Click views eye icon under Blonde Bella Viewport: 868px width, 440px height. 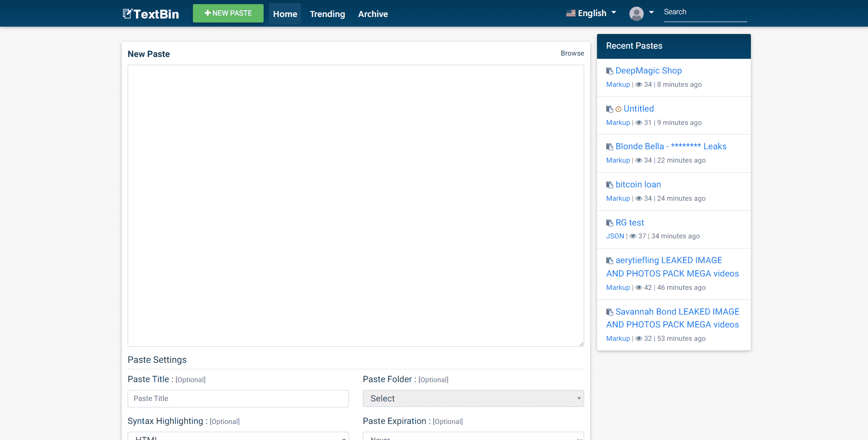(639, 160)
